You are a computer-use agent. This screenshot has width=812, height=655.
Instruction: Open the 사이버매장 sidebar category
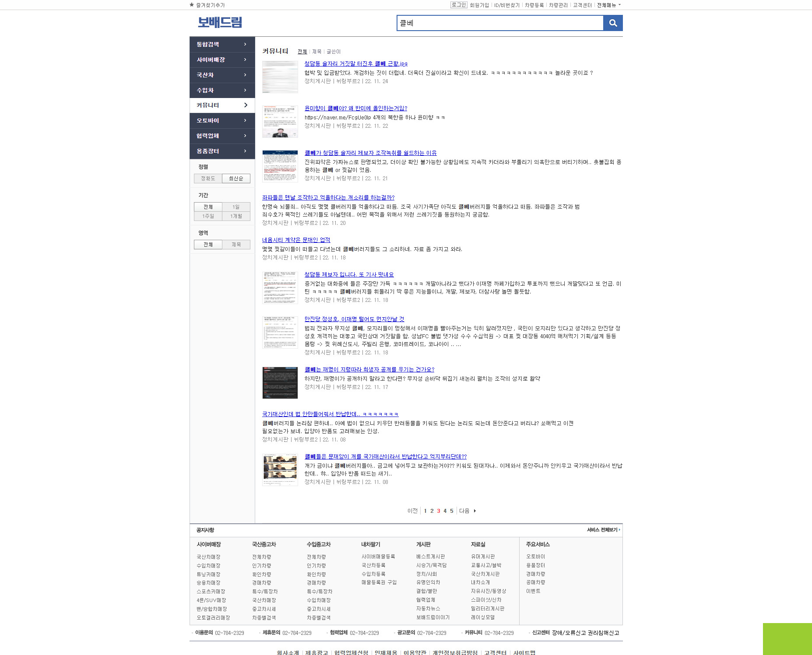click(x=222, y=60)
